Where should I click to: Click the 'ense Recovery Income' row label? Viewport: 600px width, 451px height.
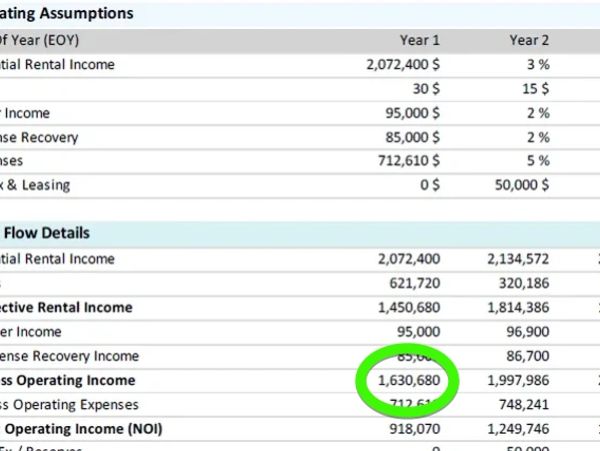(69, 356)
